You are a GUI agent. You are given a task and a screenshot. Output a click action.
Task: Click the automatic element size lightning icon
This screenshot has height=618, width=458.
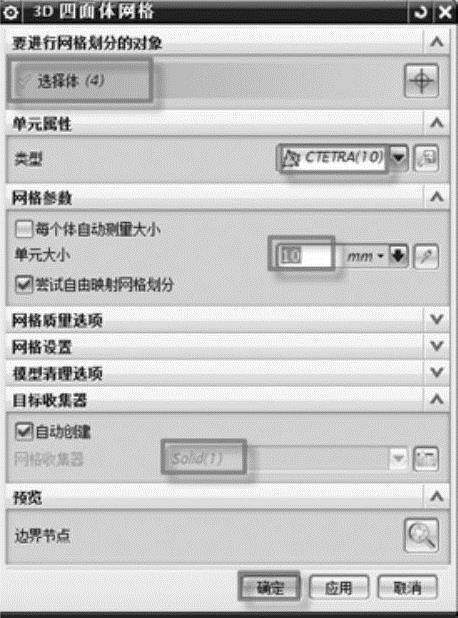click(x=426, y=257)
